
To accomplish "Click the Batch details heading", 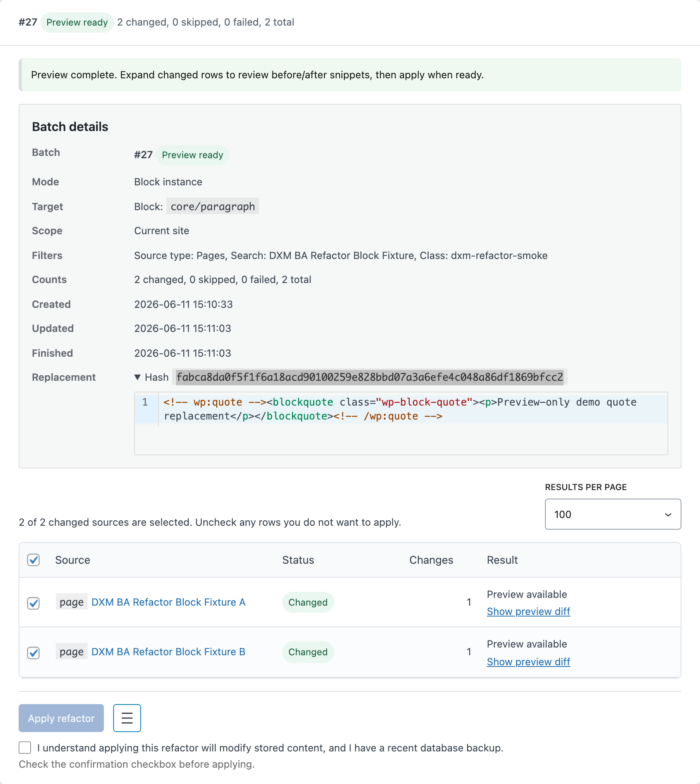I will pos(70,127).
